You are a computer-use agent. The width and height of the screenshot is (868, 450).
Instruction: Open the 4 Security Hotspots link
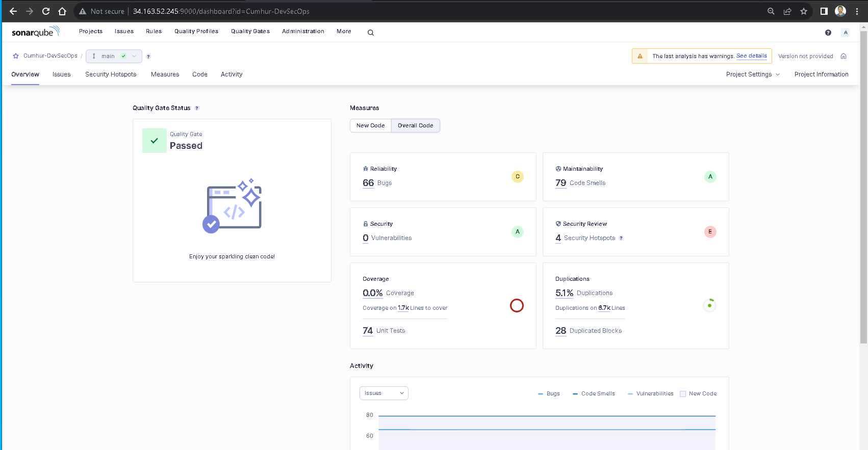pyautogui.click(x=558, y=238)
